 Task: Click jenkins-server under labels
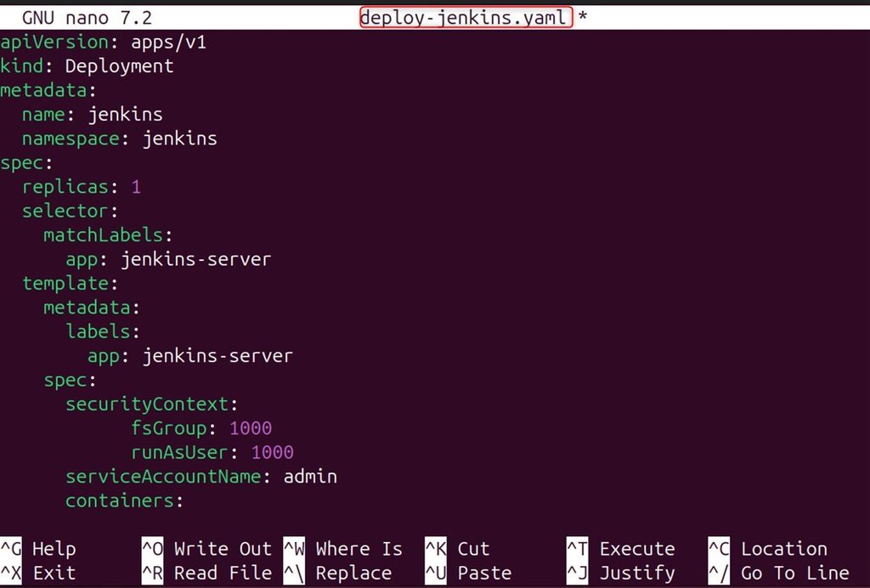[217, 356]
